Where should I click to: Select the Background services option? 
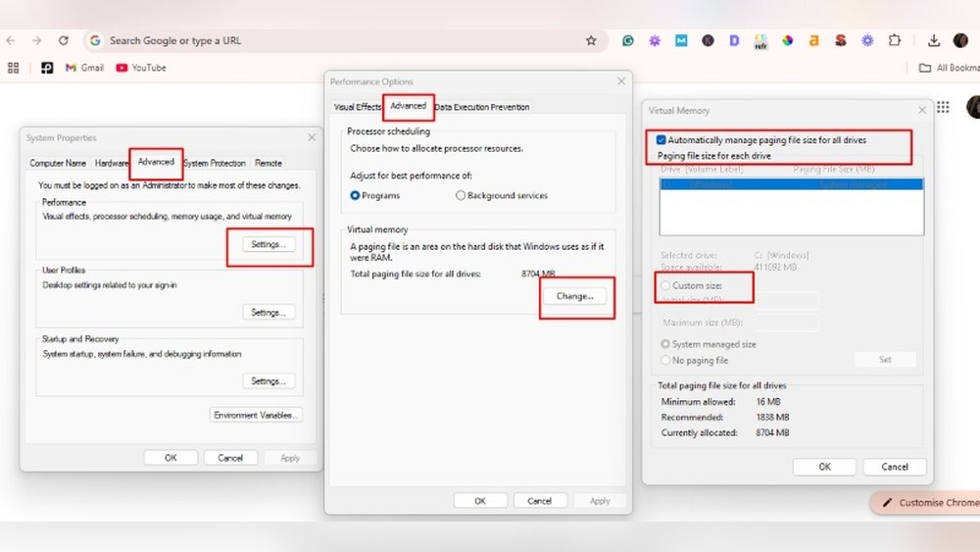coord(461,195)
